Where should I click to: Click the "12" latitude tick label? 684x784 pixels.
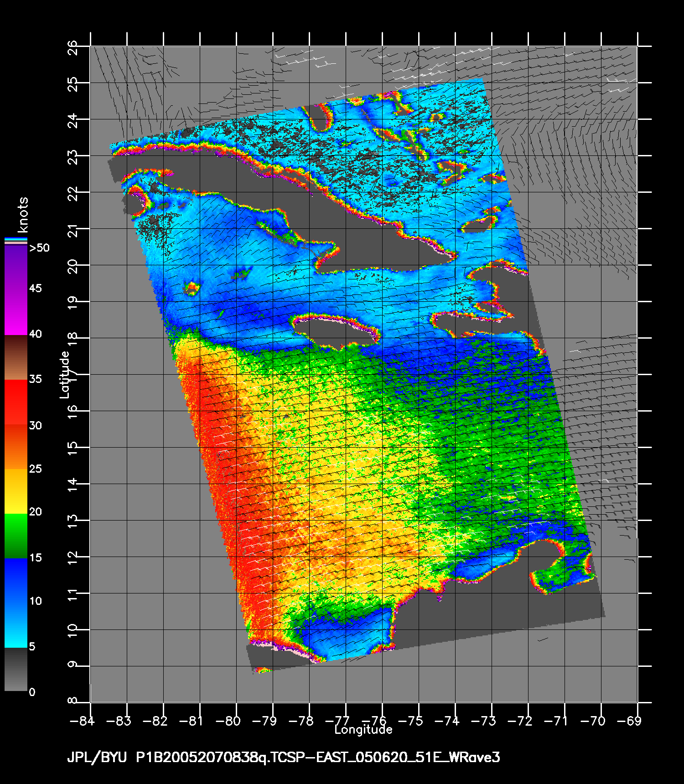pyautogui.click(x=73, y=558)
